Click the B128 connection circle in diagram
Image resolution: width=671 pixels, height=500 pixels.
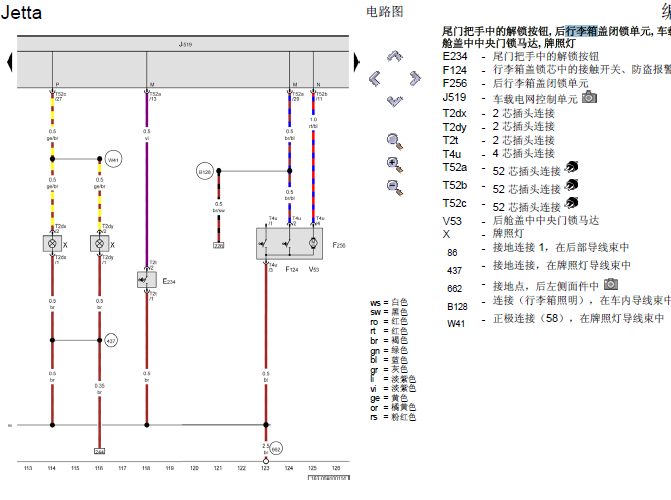tap(205, 171)
